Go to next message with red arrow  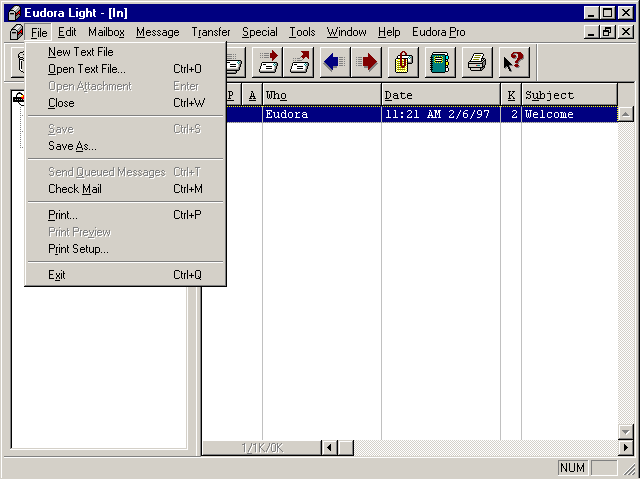point(367,62)
